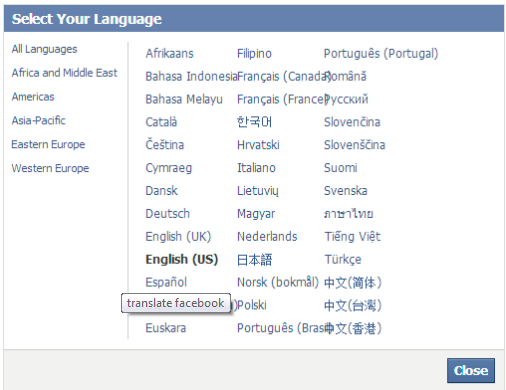Switch language to Čeština
This screenshot has height=390, width=506.
(165, 145)
